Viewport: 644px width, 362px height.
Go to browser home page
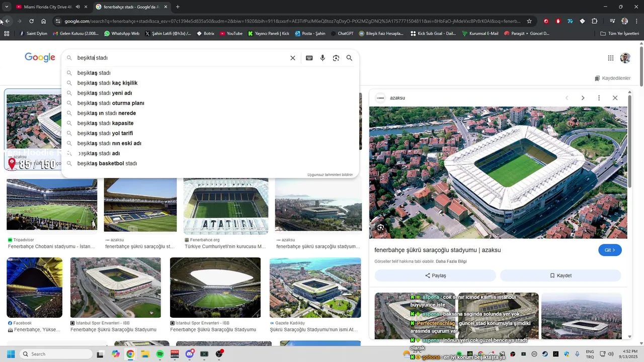pos(44,21)
